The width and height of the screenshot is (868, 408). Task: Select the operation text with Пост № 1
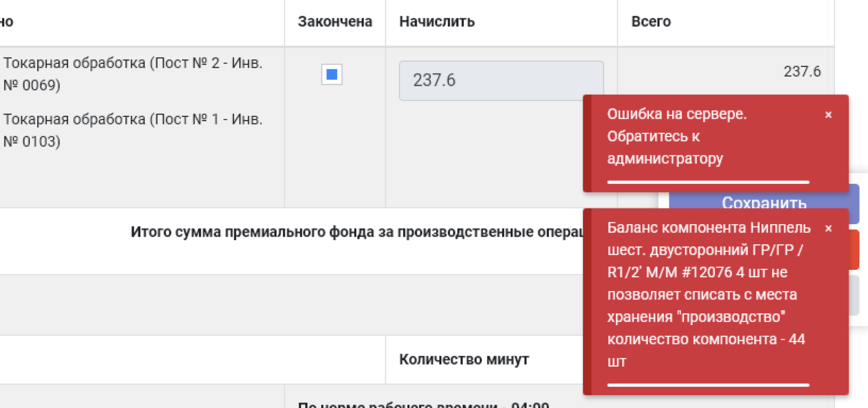pos(133,130)
